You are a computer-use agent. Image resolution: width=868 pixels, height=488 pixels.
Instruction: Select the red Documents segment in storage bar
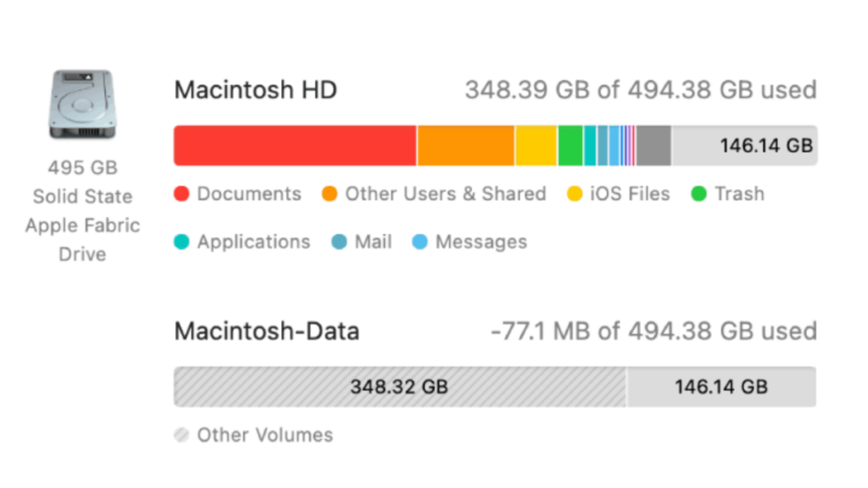point(295,146)
